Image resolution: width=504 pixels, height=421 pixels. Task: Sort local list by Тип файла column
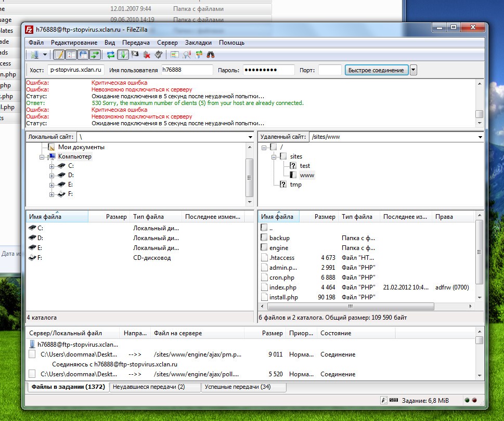coord(156,217)
